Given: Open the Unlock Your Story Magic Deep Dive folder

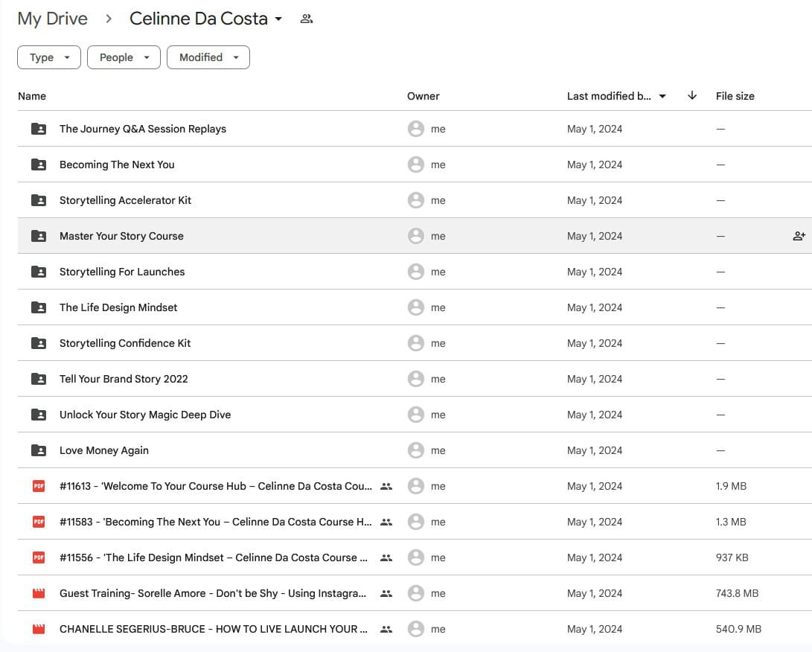Looking at the screenshot, I should pyautogui.click(x=145, y=415).
